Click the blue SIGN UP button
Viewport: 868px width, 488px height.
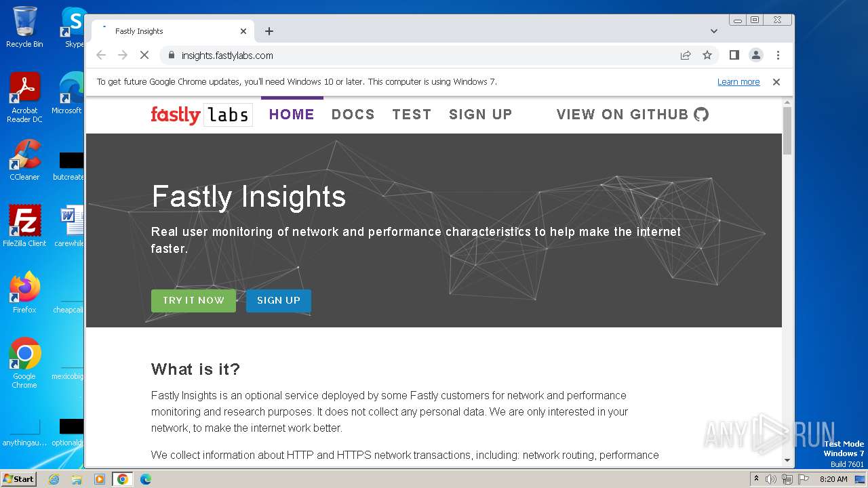[x=279, y=301]
